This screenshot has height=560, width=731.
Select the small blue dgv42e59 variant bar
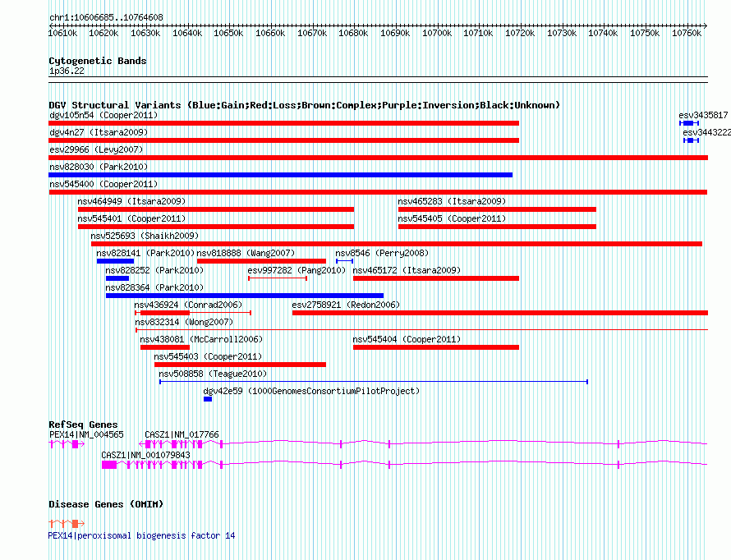(x=208, y=399)
